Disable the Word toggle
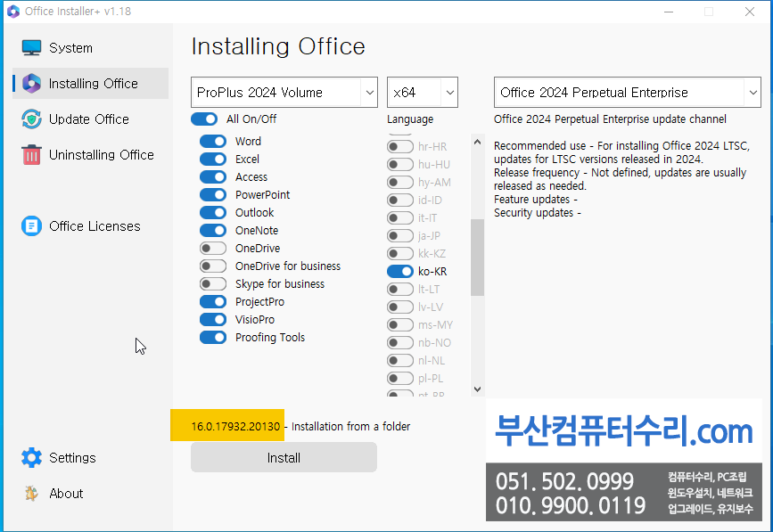 point(213,142)
